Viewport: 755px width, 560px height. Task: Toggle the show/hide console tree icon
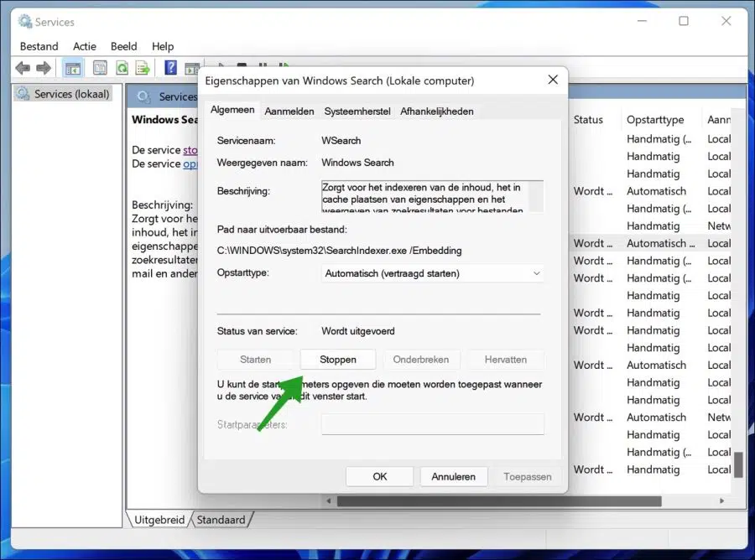[x=73, y=68]
